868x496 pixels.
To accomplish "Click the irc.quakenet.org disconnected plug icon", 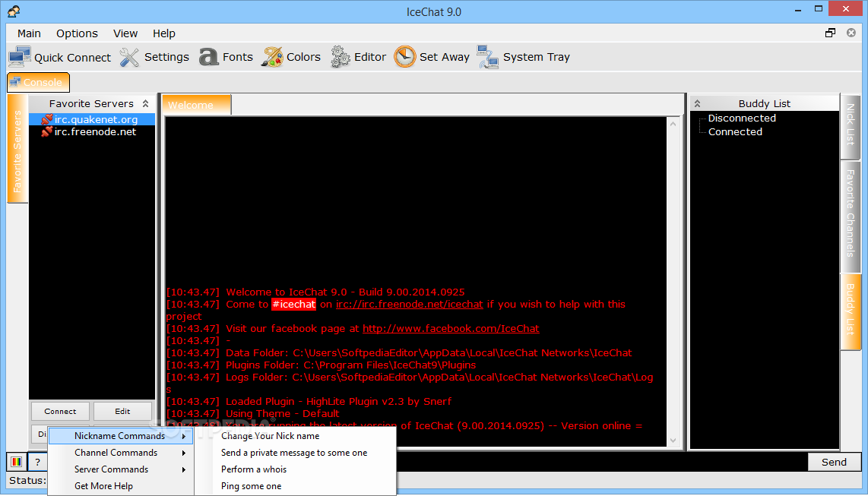I will [47, 119].
